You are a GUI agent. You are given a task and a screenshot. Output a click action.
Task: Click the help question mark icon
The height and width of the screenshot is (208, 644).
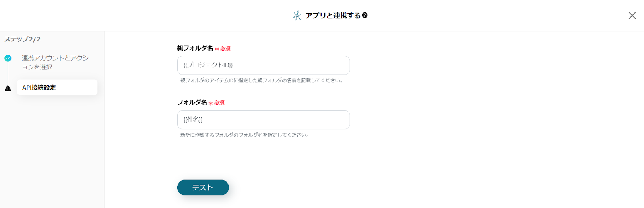(x=365, y=15)
